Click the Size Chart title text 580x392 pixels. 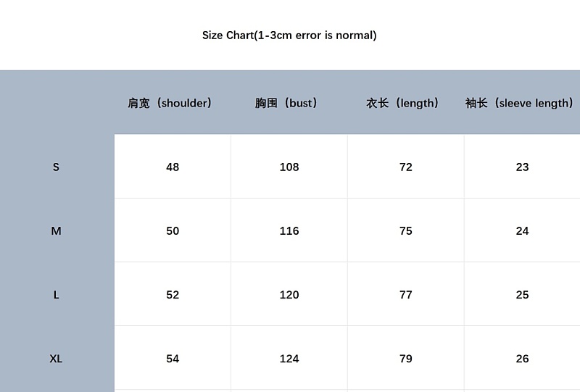[x=289, y=35]
